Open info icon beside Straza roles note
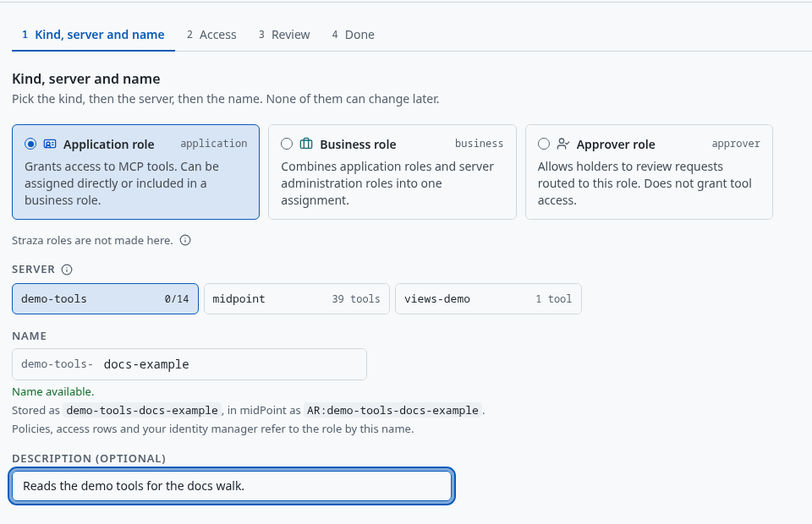 click(185, 240)
